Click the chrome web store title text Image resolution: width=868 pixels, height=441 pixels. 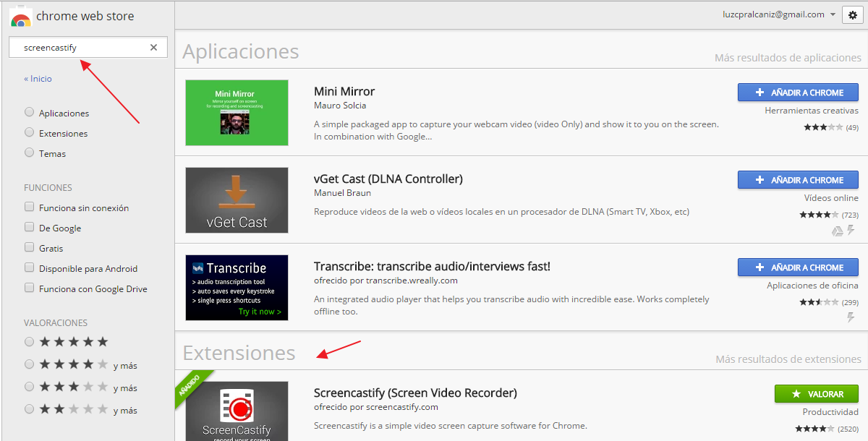tap(85, 16)
